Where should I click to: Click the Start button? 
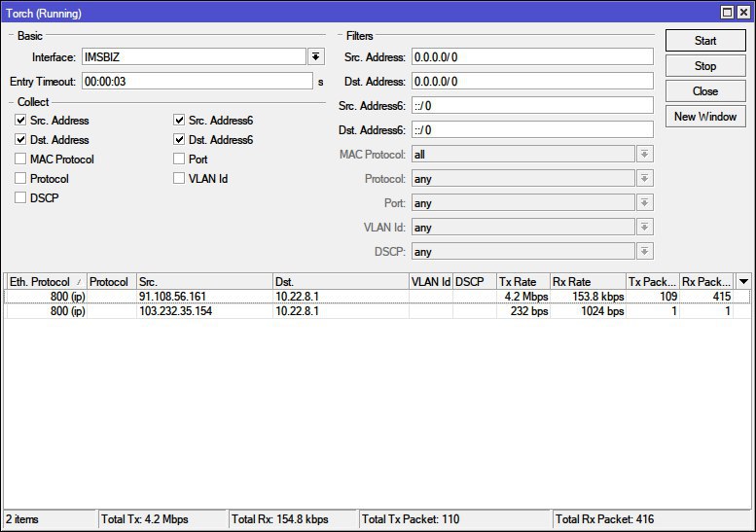705,41
